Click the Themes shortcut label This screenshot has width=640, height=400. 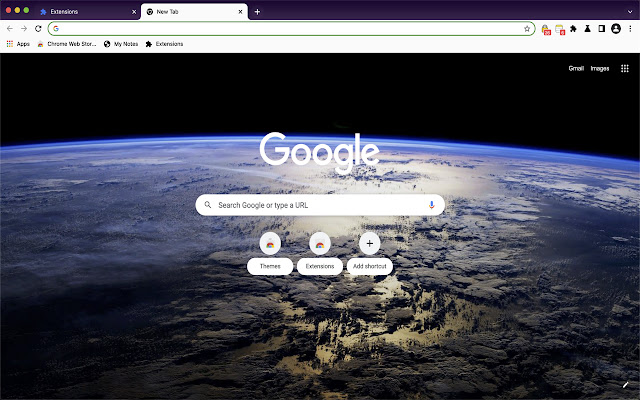[x=270, y=266]
